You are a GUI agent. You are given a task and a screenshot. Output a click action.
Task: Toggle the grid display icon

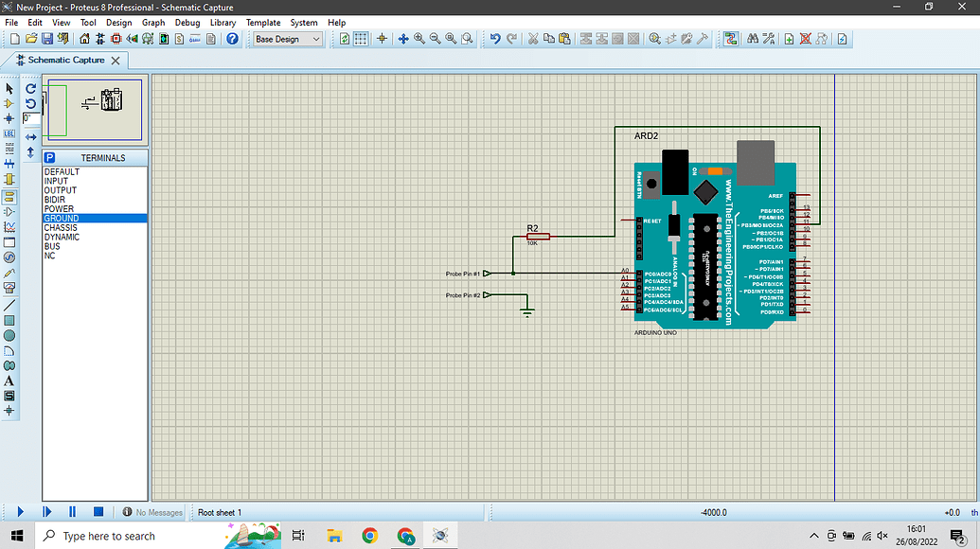coord(361,39)
